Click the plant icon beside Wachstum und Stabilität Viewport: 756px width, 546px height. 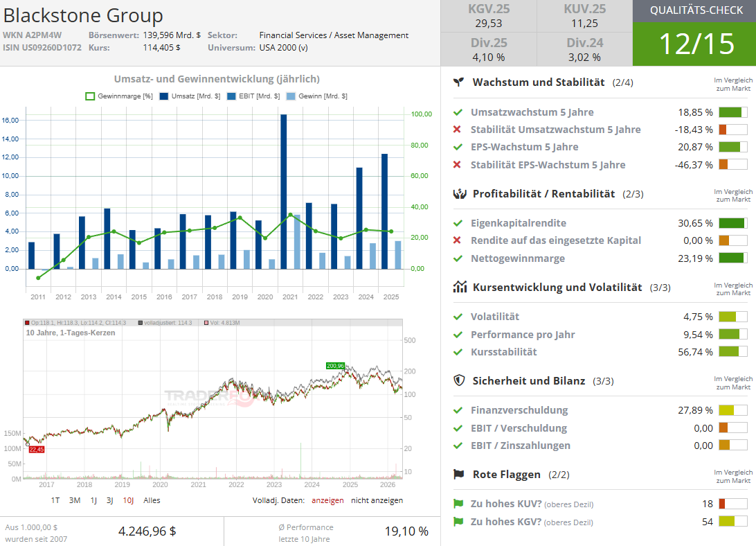point(459,82)
